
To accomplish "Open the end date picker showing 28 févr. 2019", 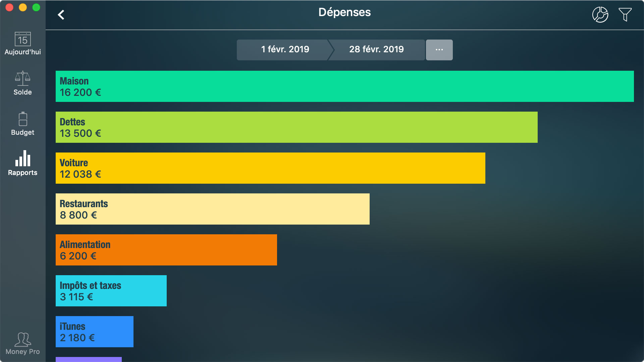I will coord(376,50).
